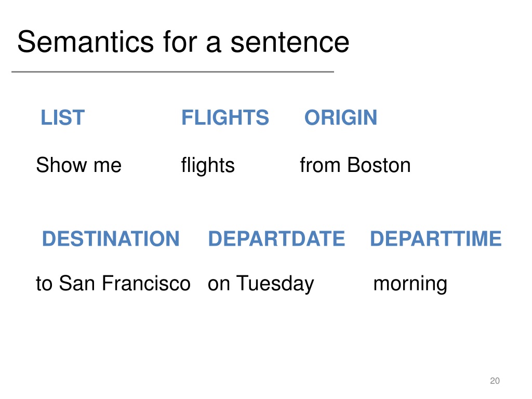532x399 pixels.
Task: Click the word Boston
Action: click(379, 165)
